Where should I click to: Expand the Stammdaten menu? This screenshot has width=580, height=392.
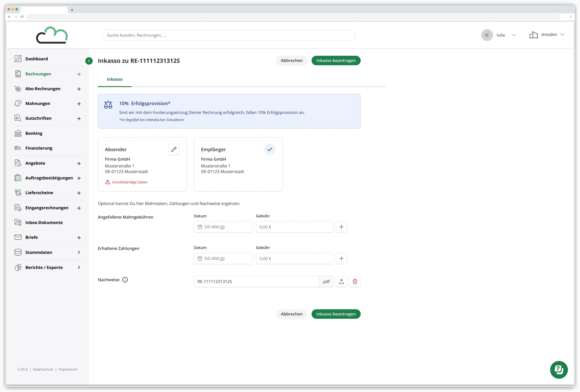click(x=79, y=252)
